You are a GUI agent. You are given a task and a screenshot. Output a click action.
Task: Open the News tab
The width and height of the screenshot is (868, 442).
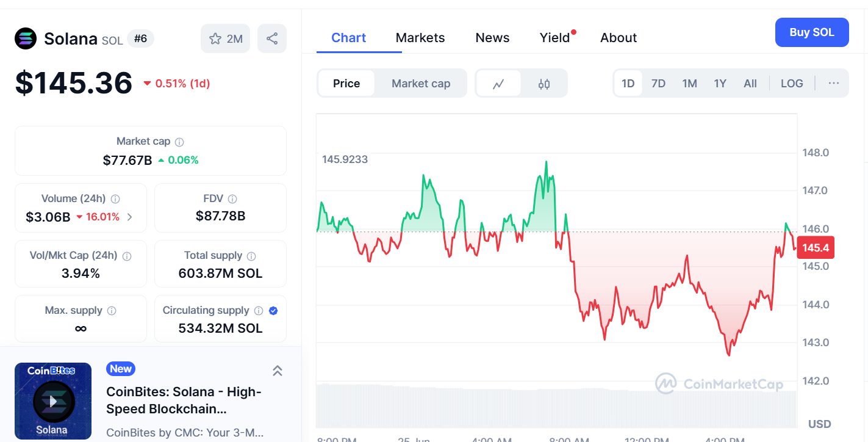[492, 38]
